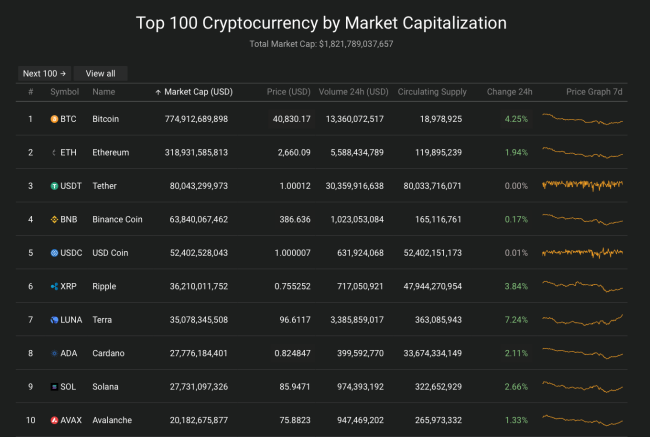The width and height of the screenshot is (650, 437).
Task: Click the Terra LUNA coin icon
Action: point(54,320)
